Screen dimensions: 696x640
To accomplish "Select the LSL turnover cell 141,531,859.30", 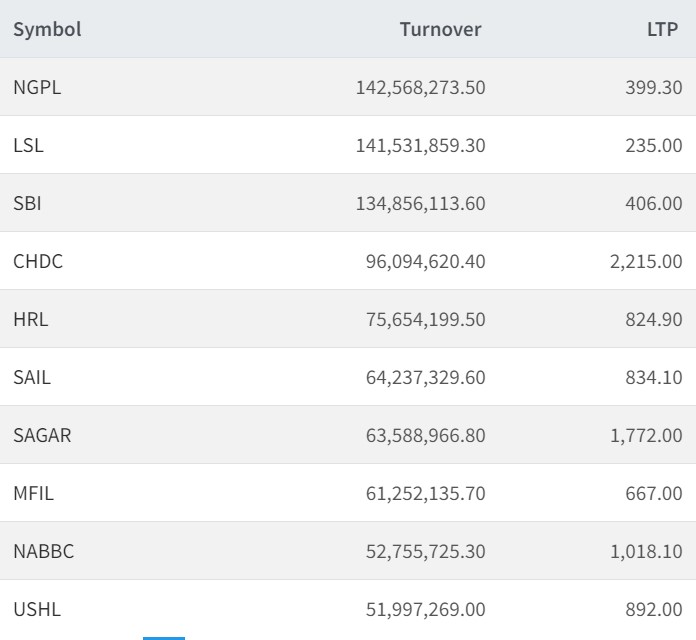I will pyautogui.click(x=420, y=145).
